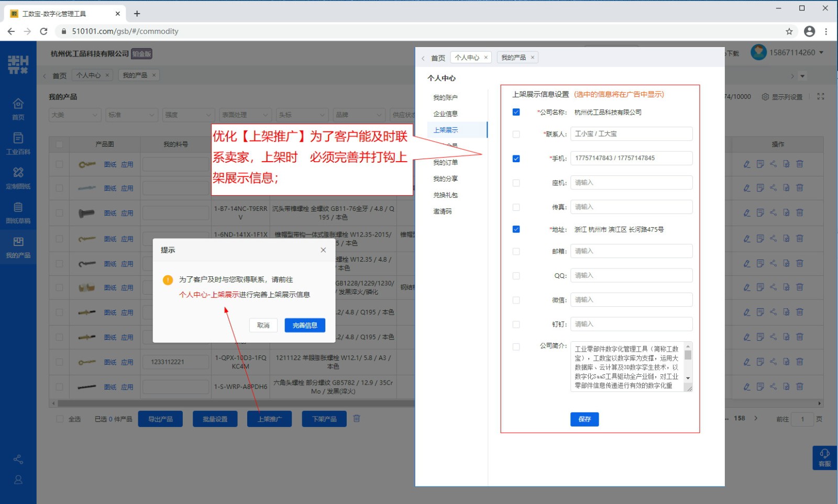Uncheck the 手机 display checkbox
The image size is (838, 504).
pos(516,159)
